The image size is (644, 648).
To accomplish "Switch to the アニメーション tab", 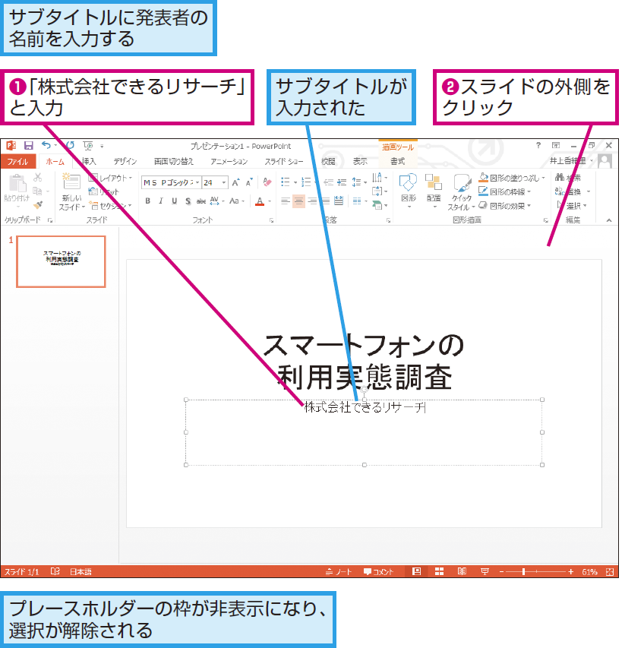I will [229, 161].
